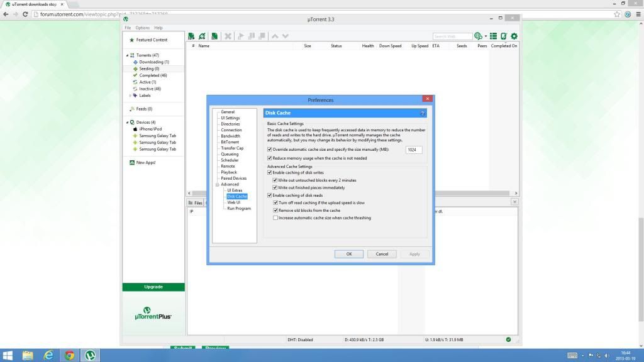Click the Stop torrent toolbar icon
This screenshot has width=644, height=362.
[262, 36]
